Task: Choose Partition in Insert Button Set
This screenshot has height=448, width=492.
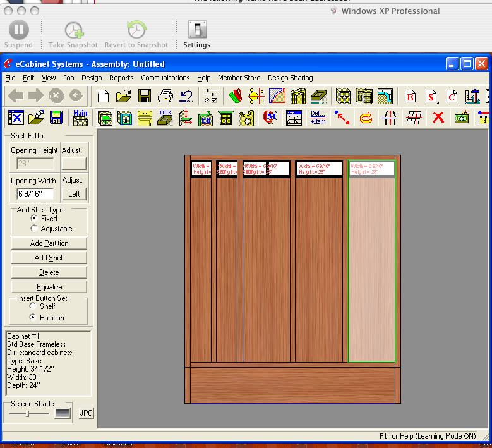Action: pos(32,317)
